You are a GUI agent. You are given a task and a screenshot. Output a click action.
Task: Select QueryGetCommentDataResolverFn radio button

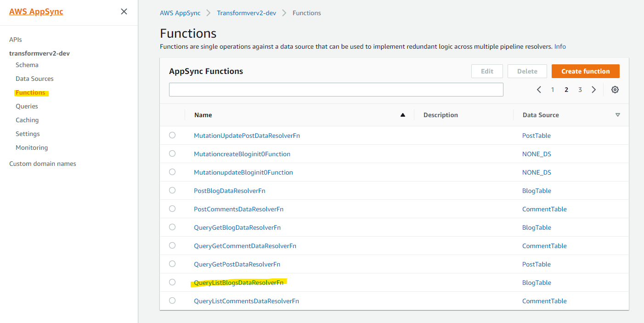point(172,245)
